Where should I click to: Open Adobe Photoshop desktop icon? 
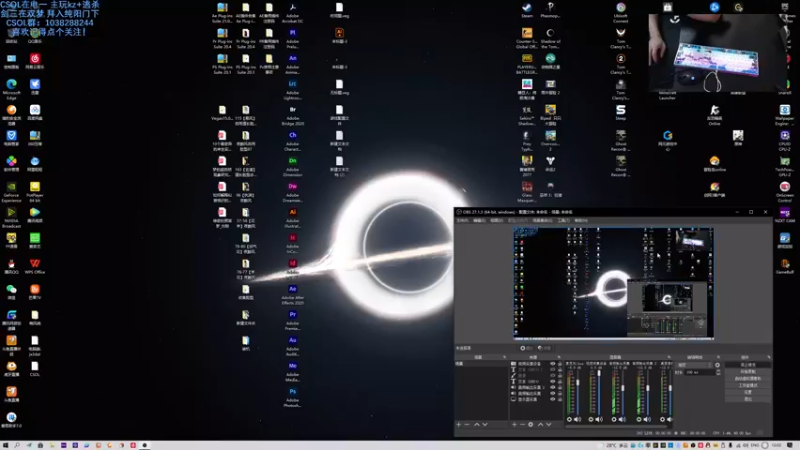(292, 397)
